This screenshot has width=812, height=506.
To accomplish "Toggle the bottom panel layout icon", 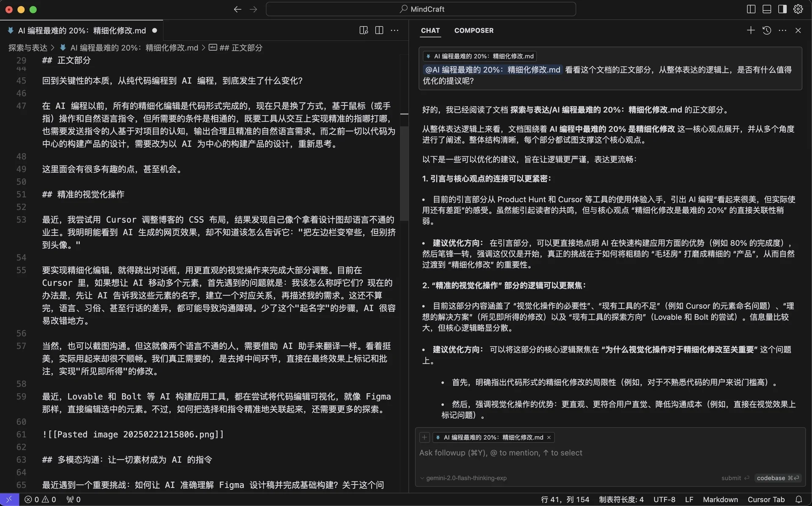I will 767,9.
